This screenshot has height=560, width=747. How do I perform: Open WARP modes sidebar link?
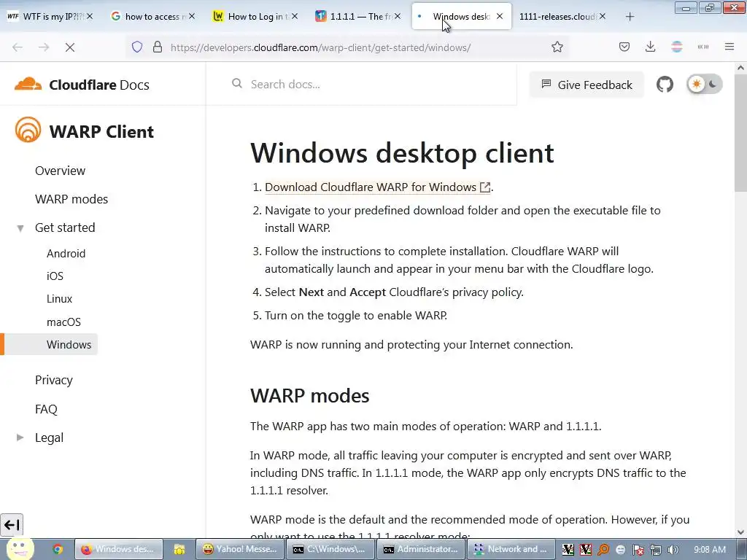click(x=71, y=199)
